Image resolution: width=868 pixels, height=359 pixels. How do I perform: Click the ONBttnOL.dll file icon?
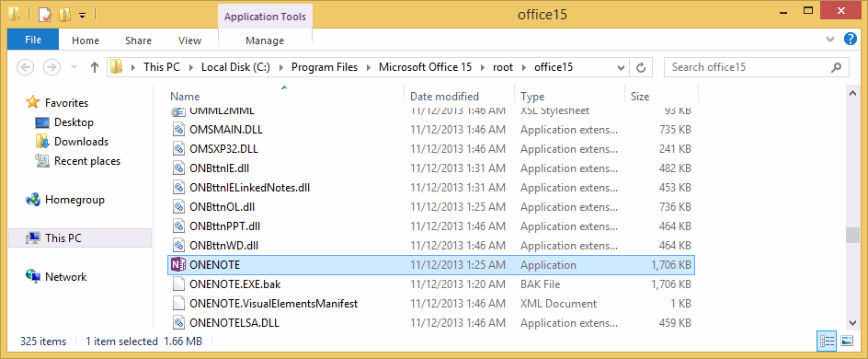click(x=177, y=207)
